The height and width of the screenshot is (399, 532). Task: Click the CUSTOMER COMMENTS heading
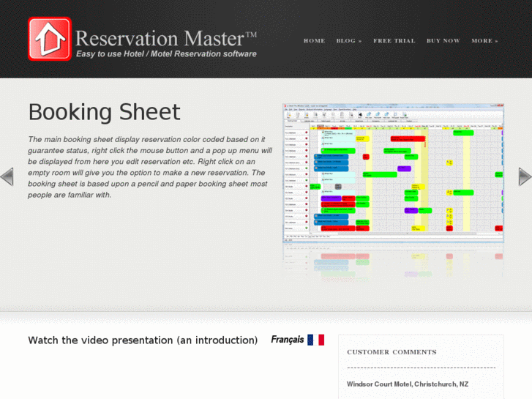[391, 352]
